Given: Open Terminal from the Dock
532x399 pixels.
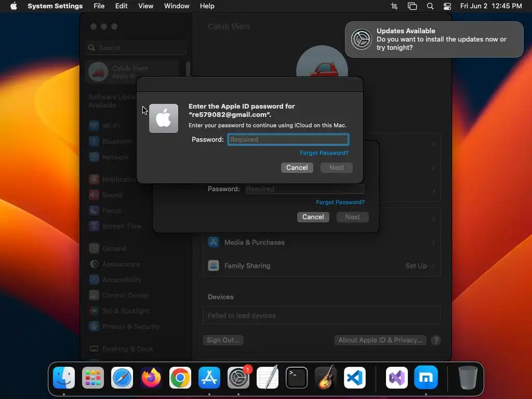Looking at the screenshot, I should pyautogui.click(x=297, y=378).
